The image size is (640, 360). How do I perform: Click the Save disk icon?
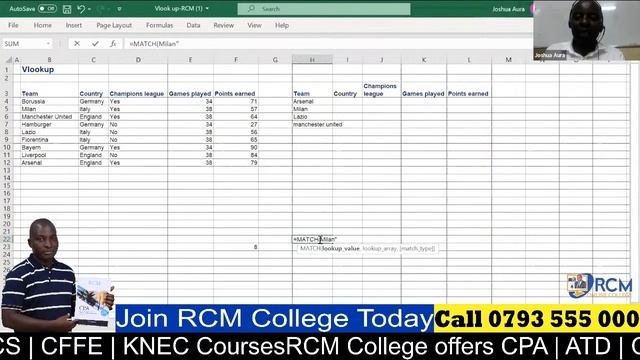(67, 9)
